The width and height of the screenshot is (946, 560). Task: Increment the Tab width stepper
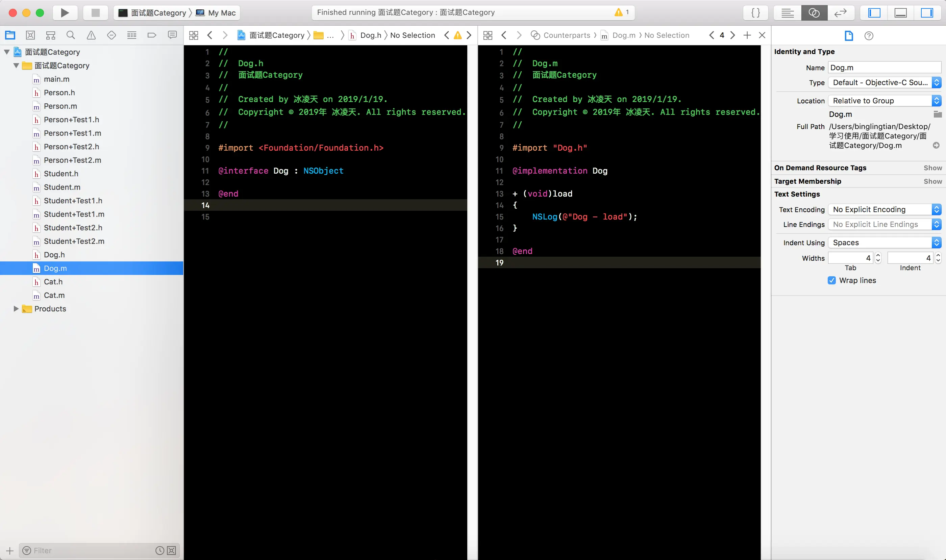pos(878,255)
